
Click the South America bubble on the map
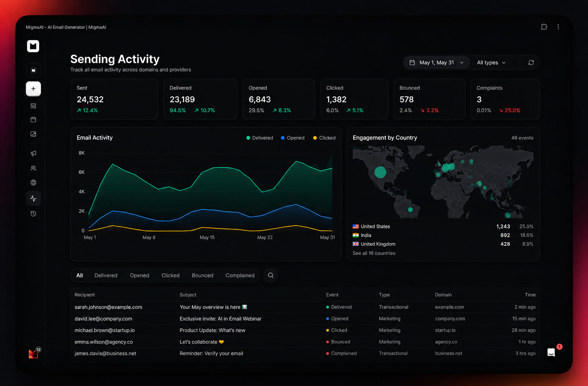pyautogui.click(x=410, y=210)
